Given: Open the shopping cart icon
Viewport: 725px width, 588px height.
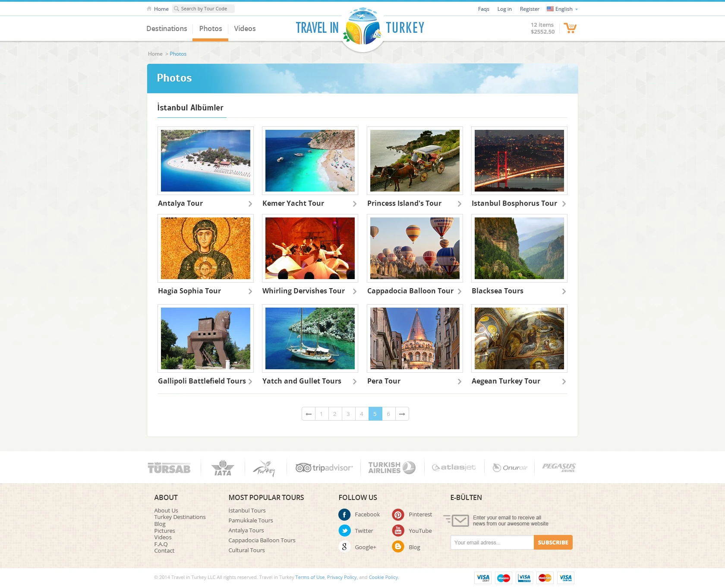Looking at the screenshot, I should click(570, 28).
